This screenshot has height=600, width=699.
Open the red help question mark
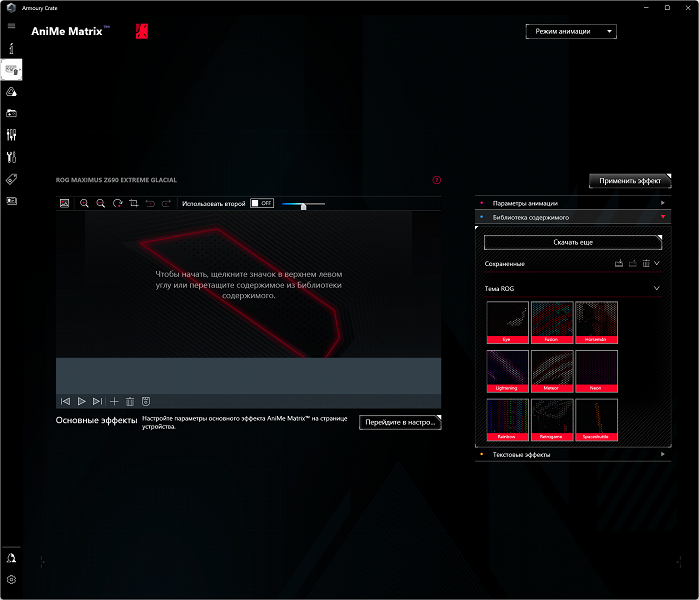click(x=437, y=180)
